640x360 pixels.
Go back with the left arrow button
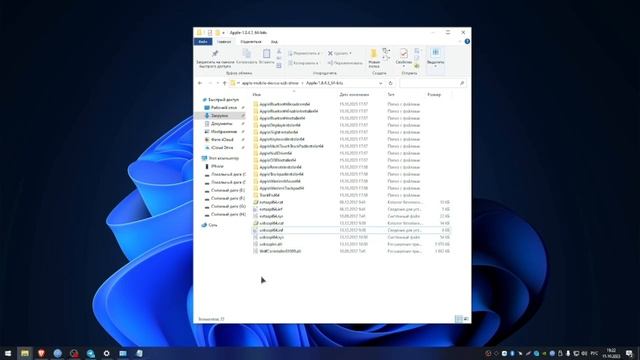coord(200,83)
